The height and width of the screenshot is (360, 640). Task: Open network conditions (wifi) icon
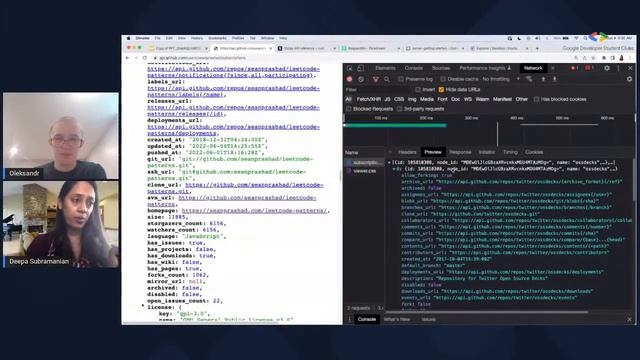[529, 79]
